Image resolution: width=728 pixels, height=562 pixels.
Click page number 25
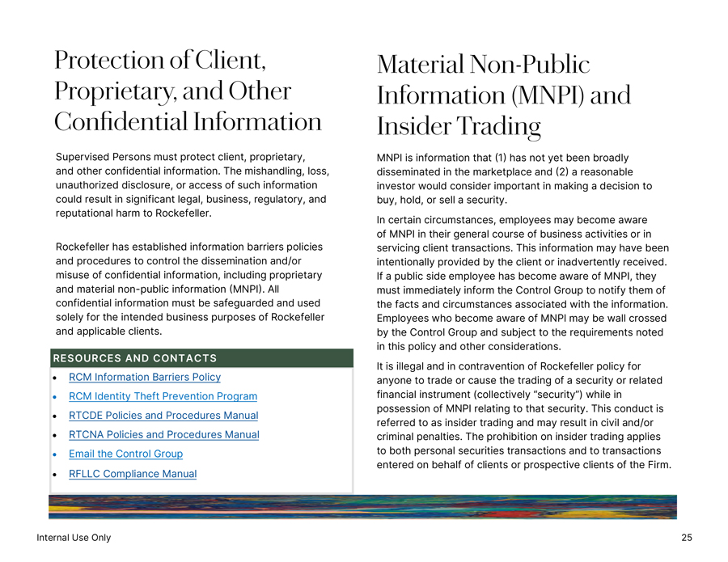[x=687, y=538]
